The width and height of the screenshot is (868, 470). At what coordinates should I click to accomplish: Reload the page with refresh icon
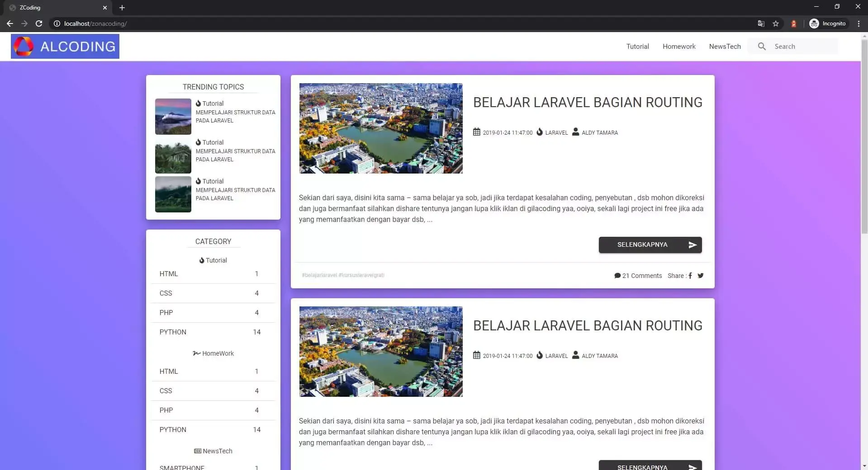[39, 23]
